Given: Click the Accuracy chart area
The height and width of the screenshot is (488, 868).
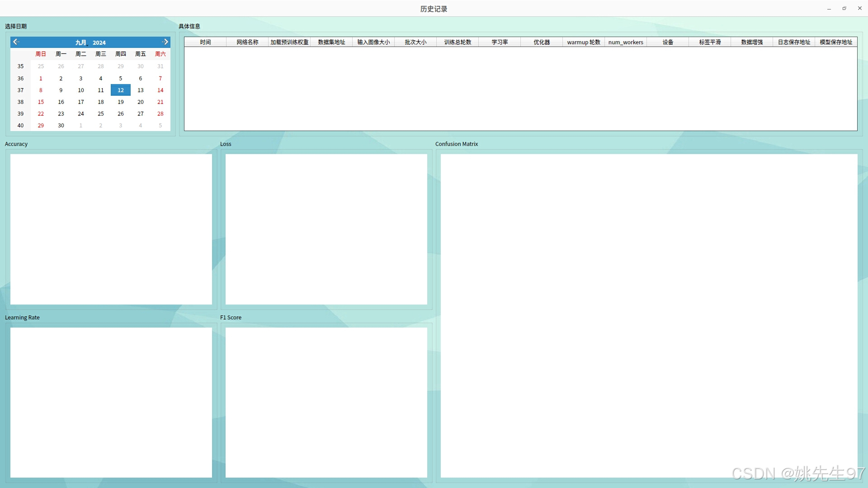Looking at the screenshot, I should (x=111, y=229).
